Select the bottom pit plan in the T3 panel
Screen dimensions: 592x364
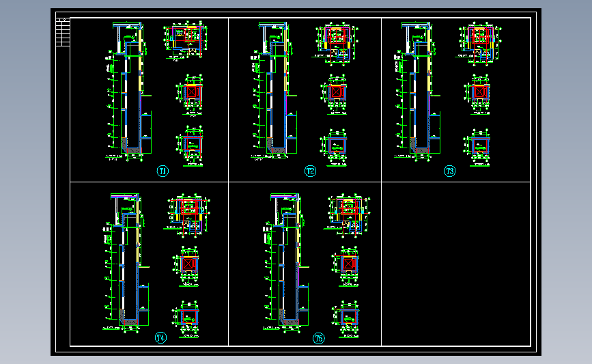tap(477, 148)
